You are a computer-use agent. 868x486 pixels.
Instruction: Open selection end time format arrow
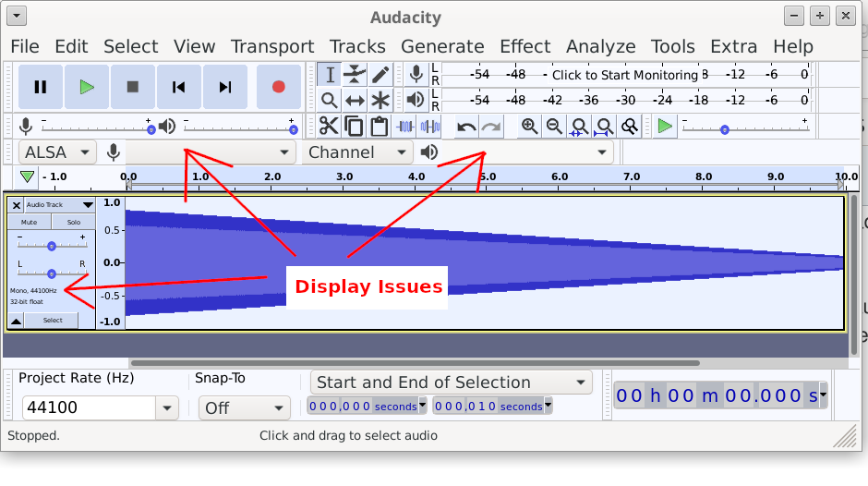[548, 406]
